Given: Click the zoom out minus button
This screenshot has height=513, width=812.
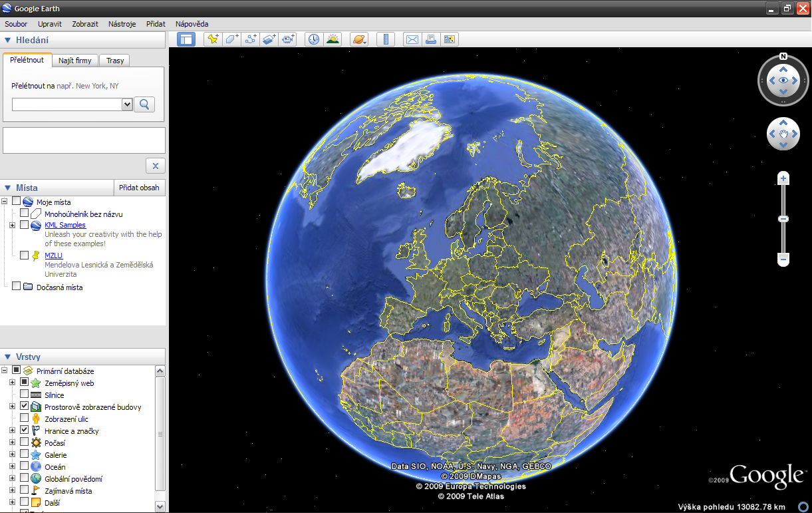Looking at the screenshot, I should [783, 259].
